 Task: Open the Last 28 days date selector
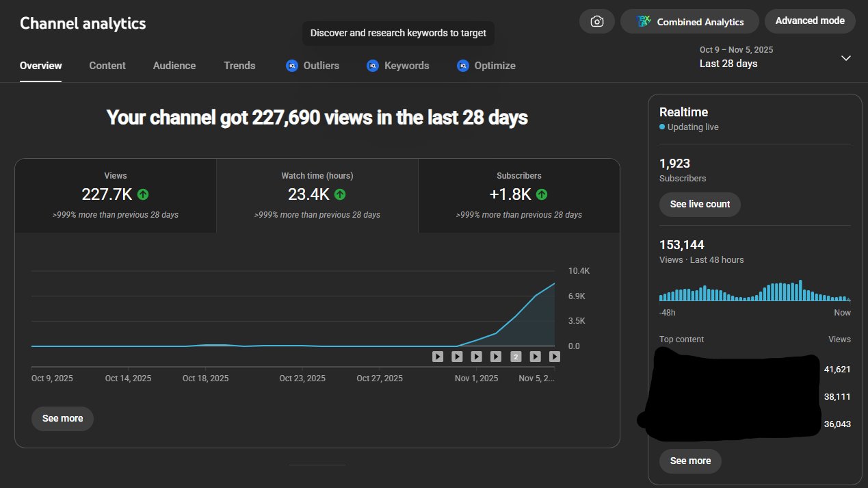click(x=775, y=57)
